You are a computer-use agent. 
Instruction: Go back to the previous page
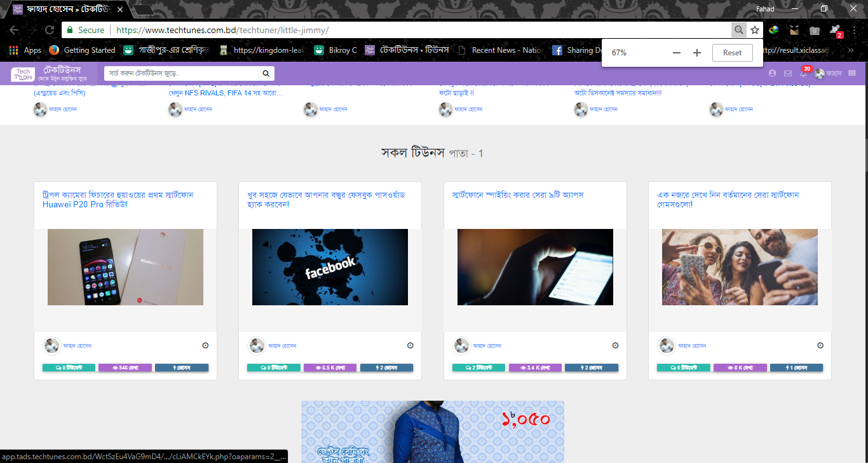pos(14,30)
